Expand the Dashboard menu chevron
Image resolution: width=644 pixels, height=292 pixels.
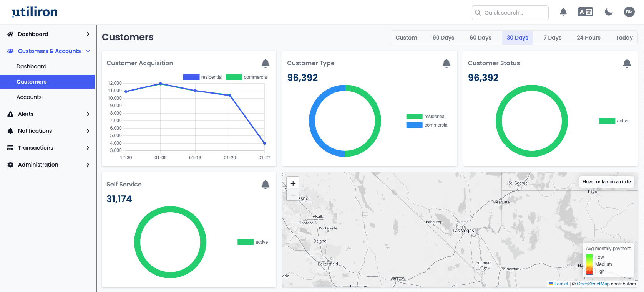[x=88, y=34]
